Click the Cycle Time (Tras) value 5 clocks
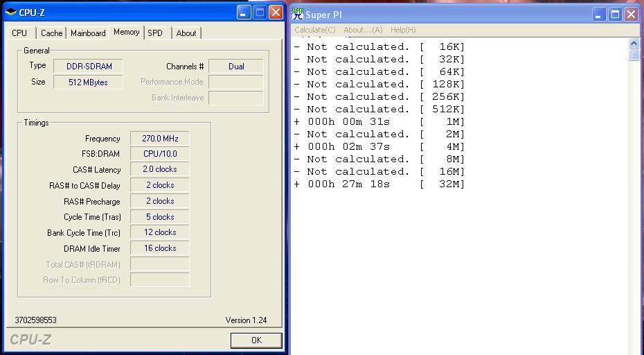644x355 pixels. click(160, 217)
